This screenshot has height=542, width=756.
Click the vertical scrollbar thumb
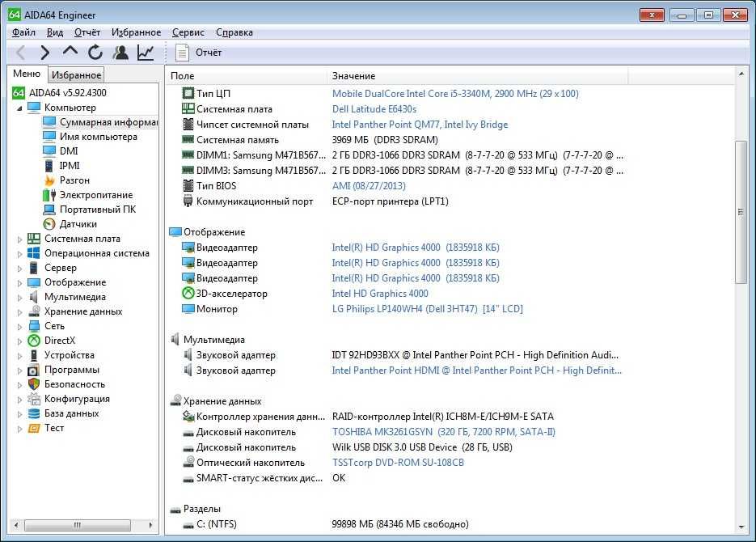(x=741, y=212)
